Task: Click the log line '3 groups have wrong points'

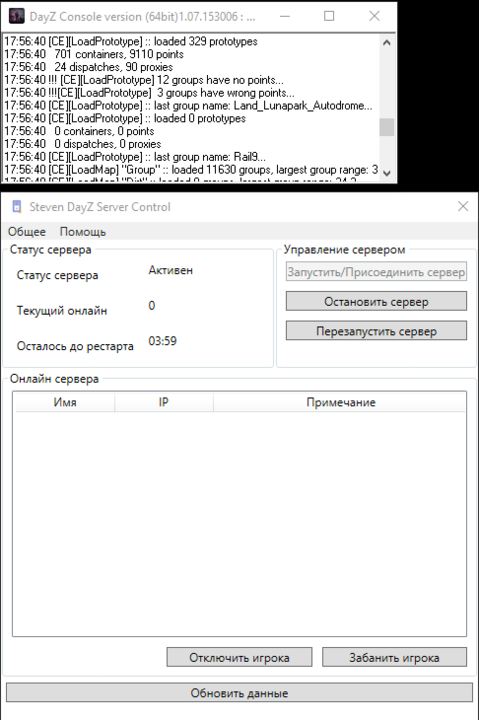Action: [149, 93]
